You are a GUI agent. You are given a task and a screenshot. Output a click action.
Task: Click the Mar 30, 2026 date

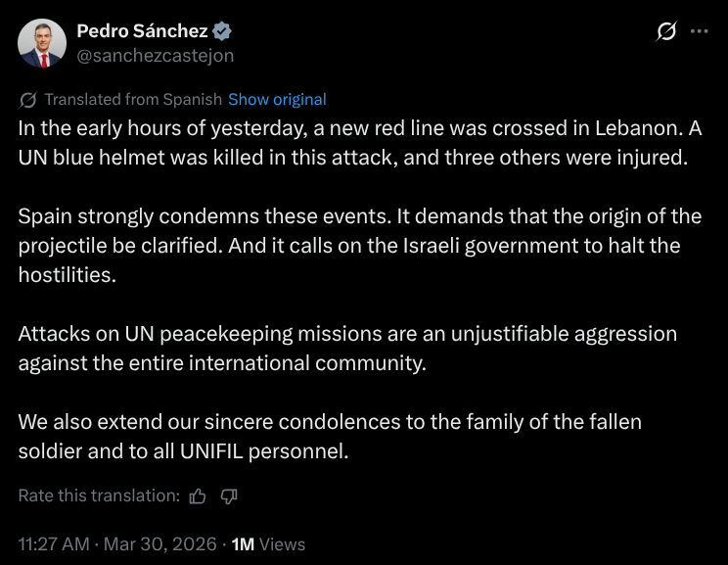pyautogui.click(x=160, y=544)
